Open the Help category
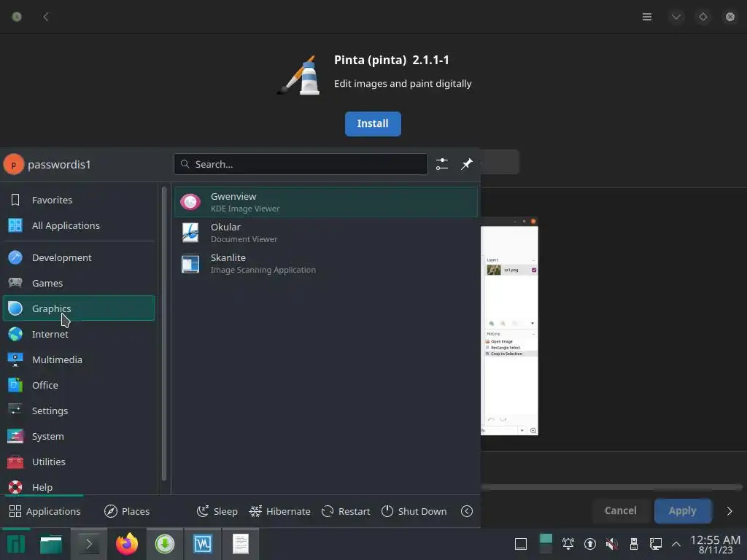 tap(79, 487)
